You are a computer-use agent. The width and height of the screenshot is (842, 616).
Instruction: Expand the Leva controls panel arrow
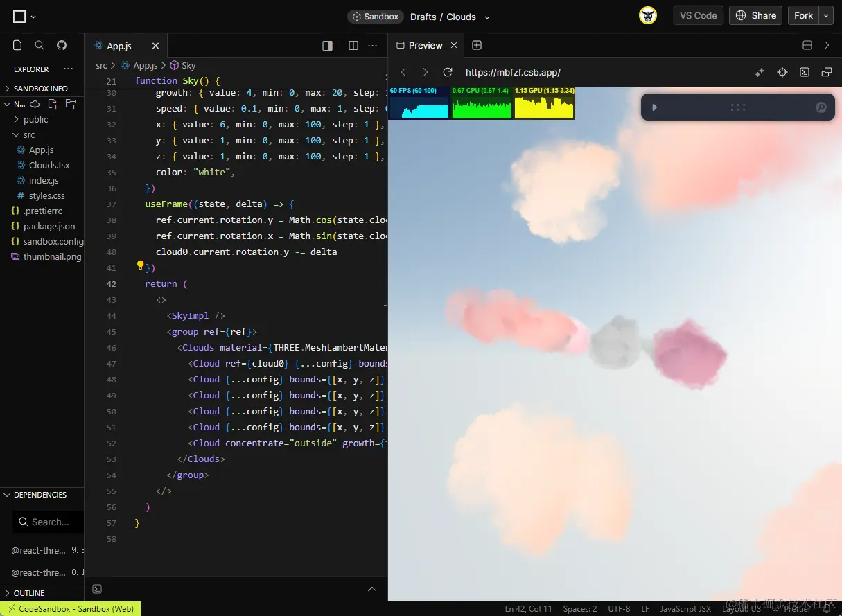(x=655, y=107)
